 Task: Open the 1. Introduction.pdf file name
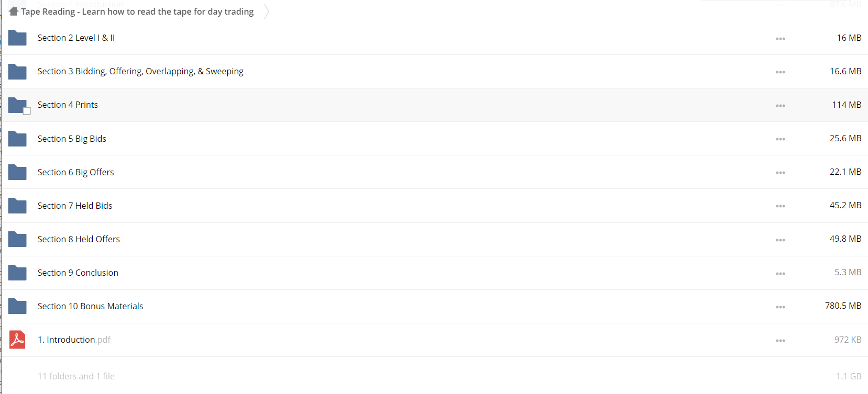tap(74, 340)
